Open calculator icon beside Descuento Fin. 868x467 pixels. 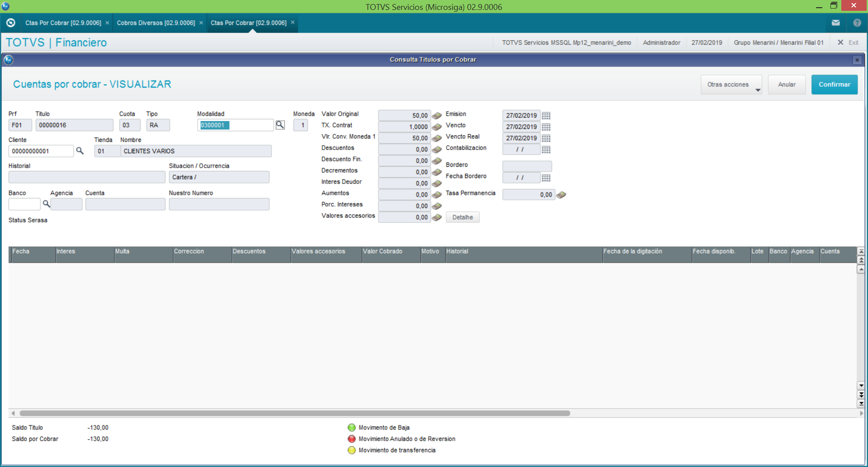point(437,161)
